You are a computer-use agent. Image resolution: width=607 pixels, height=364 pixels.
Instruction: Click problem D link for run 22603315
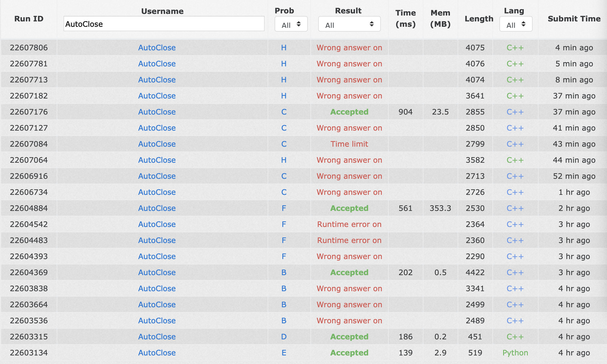pyautogui.click(x=284, y=337)
